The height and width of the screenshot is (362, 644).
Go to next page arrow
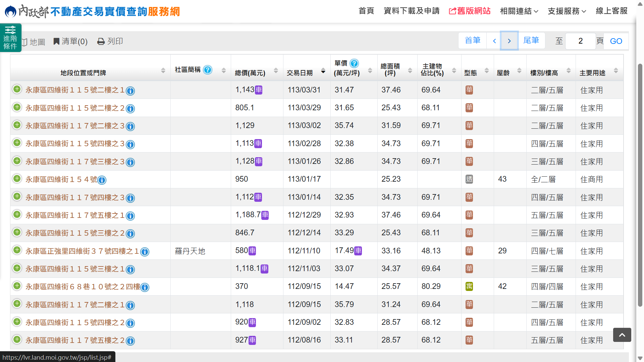point(509,41)
